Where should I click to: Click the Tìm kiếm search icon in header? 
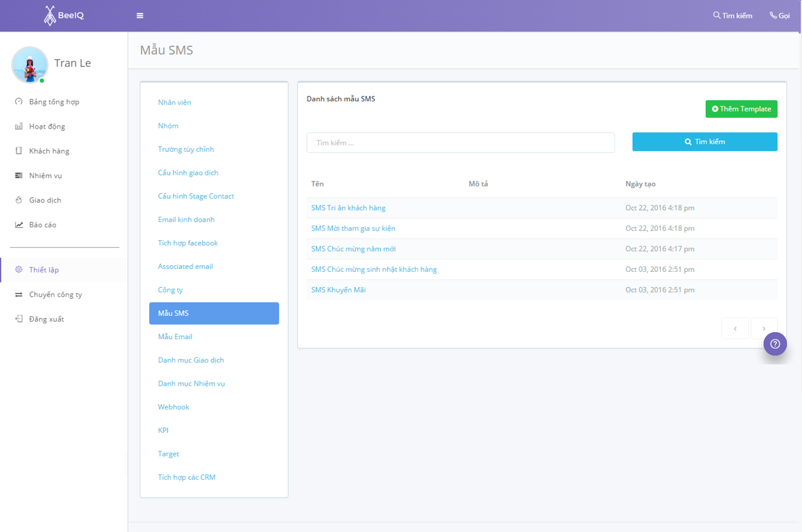tap(716, 16)
